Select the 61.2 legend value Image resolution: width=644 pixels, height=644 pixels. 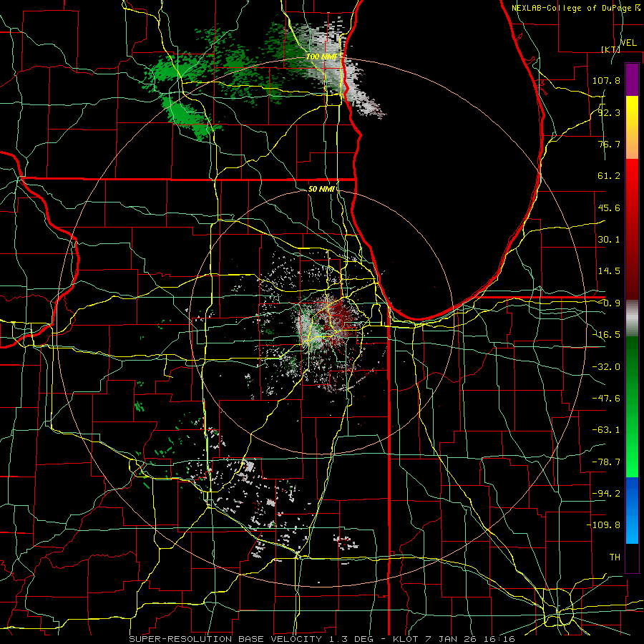point(609,176)
